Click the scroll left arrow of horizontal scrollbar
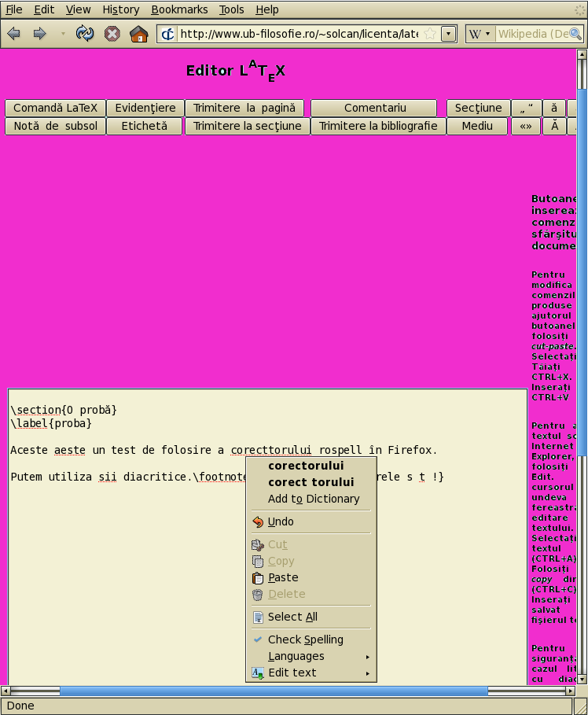 pyautogui.click(x=5, y=691)
